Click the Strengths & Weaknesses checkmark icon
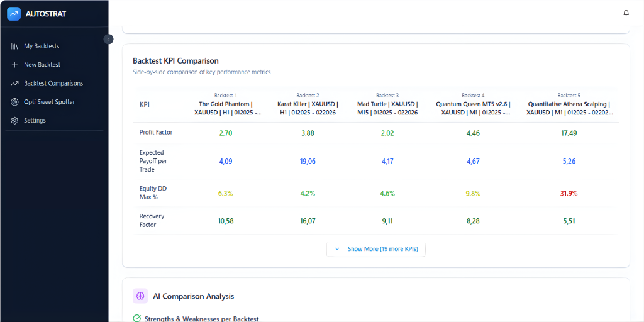The image size is (644, 322). (136, 319)
